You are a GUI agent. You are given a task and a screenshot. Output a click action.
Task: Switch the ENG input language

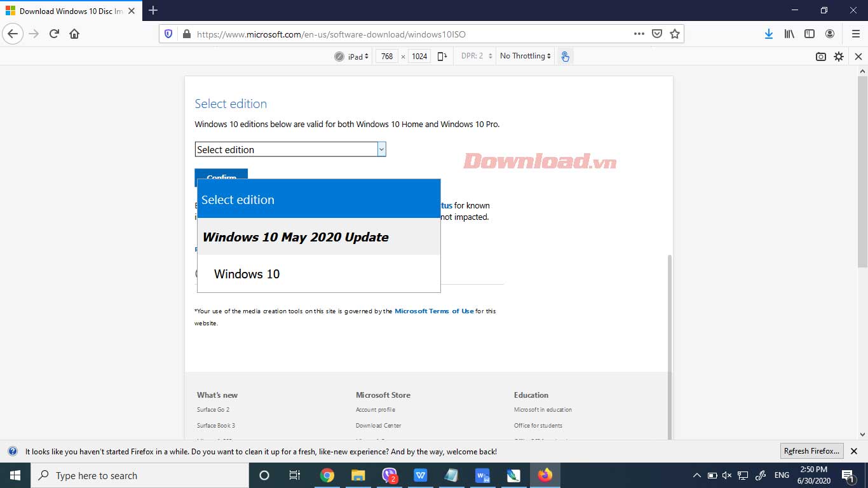tap(782, 475)
